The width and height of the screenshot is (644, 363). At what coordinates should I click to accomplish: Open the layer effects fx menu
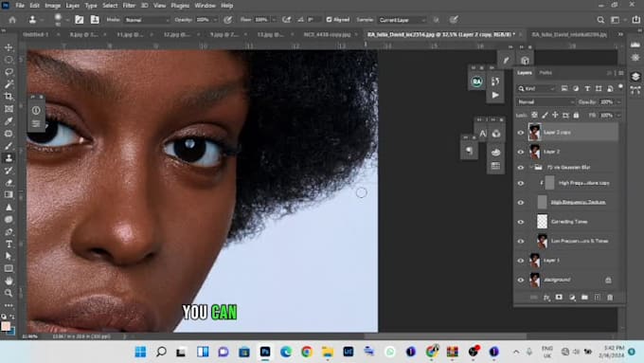(x=546, y=298)
